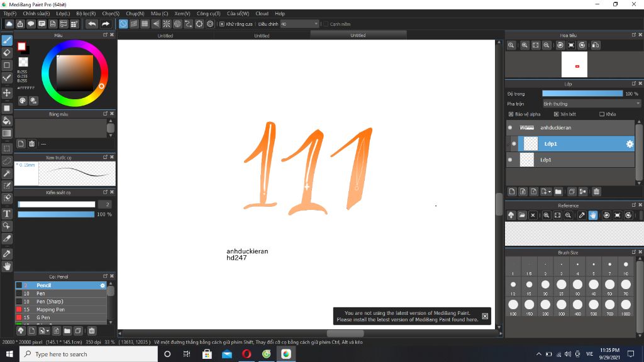644x362 pixels.
Task: Open snap settings gear in toolbar
Action: click(x=210, y=25)
